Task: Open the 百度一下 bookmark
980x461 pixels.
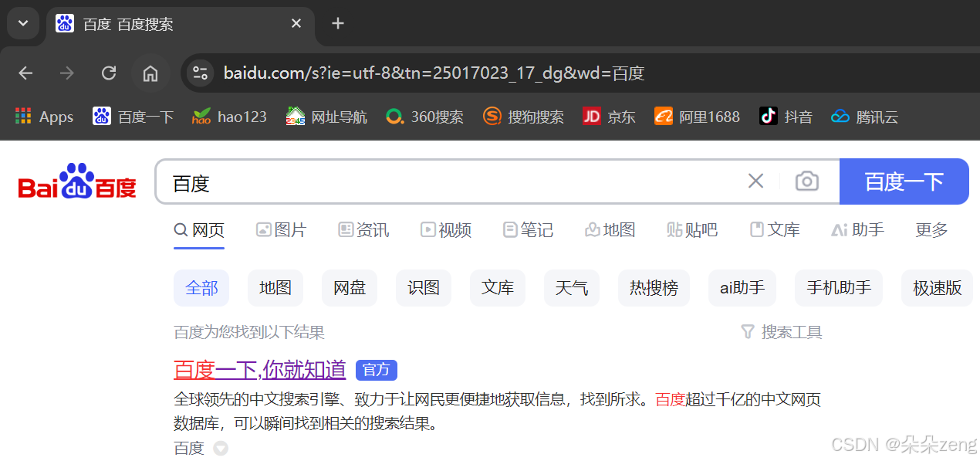Action: click(133, 117)
